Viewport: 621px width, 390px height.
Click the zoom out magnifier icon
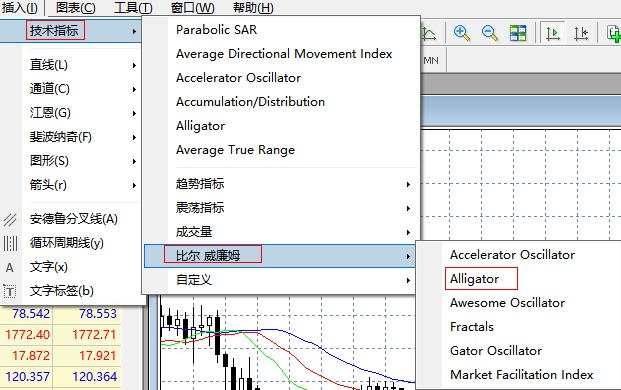[x=490, y=33]
